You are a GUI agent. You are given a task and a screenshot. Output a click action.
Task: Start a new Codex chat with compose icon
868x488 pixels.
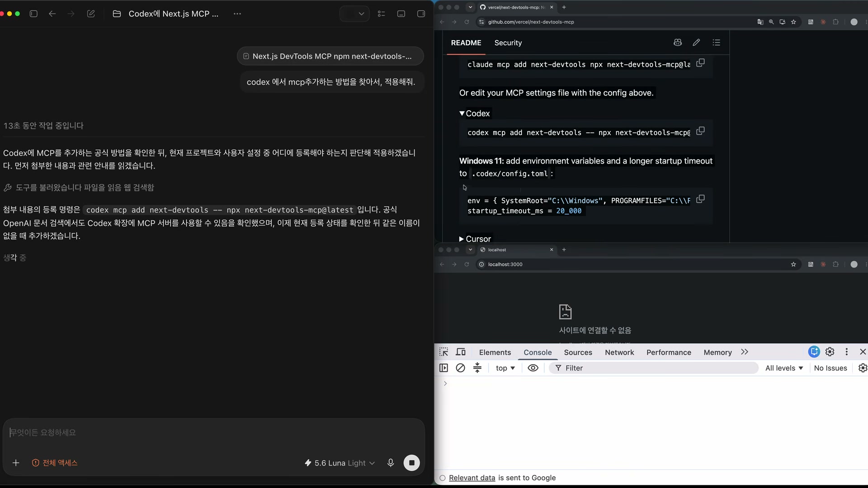(x=91, y=14)
